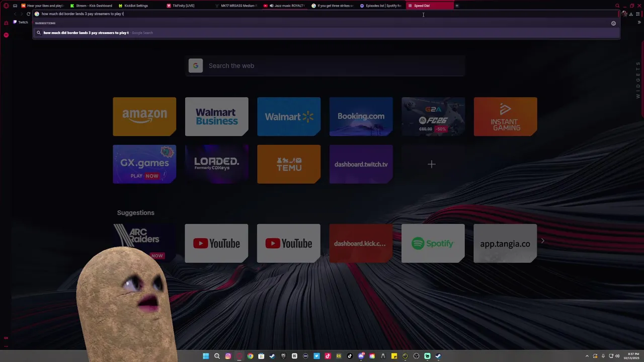Select the Google Search suggestion row
The image size is (644, 362).
coord(326,33)
